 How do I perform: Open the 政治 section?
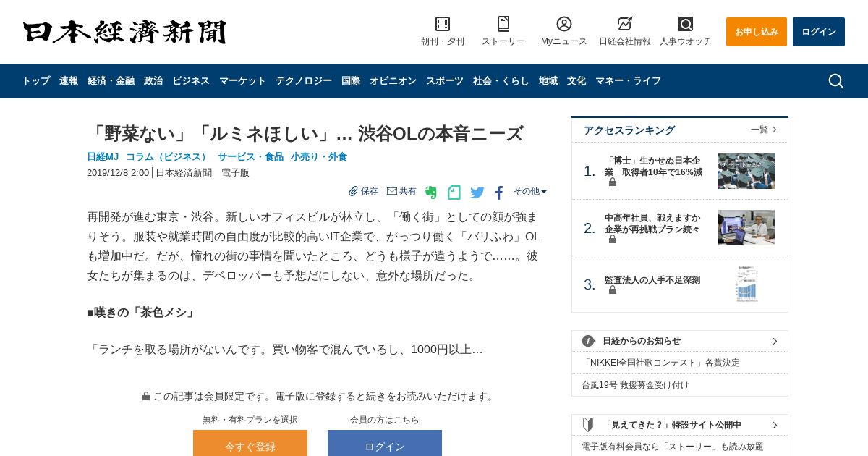(153, 81)
